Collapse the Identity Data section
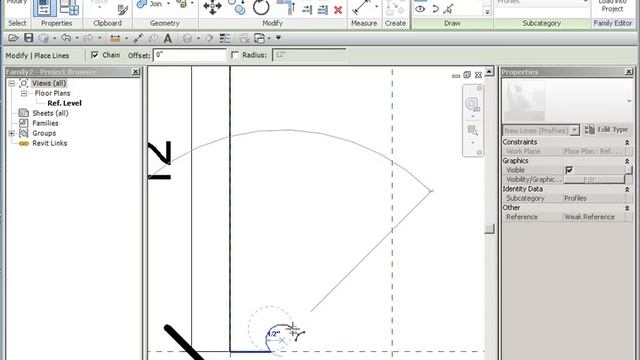 (x=627, y=189)
